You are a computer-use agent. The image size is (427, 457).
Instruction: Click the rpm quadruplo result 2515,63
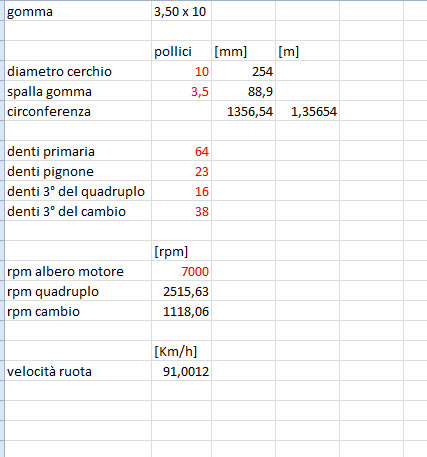[x=181, y=291]
